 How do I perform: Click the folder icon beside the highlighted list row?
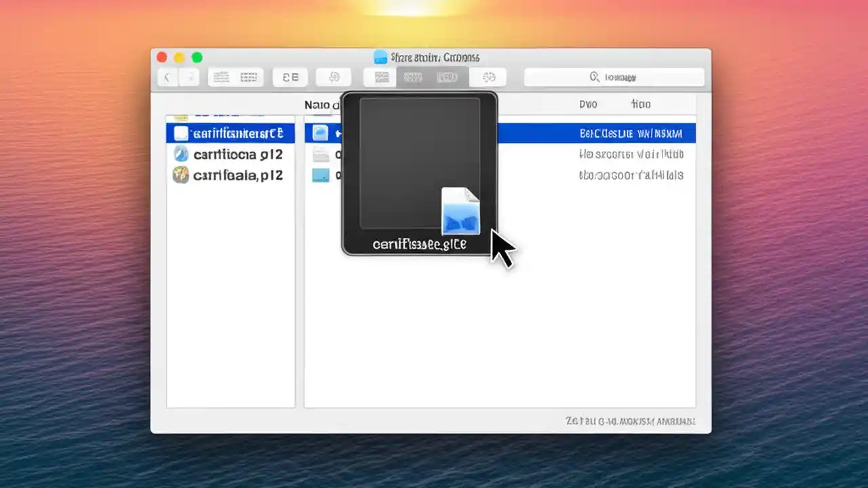[320, 133]
